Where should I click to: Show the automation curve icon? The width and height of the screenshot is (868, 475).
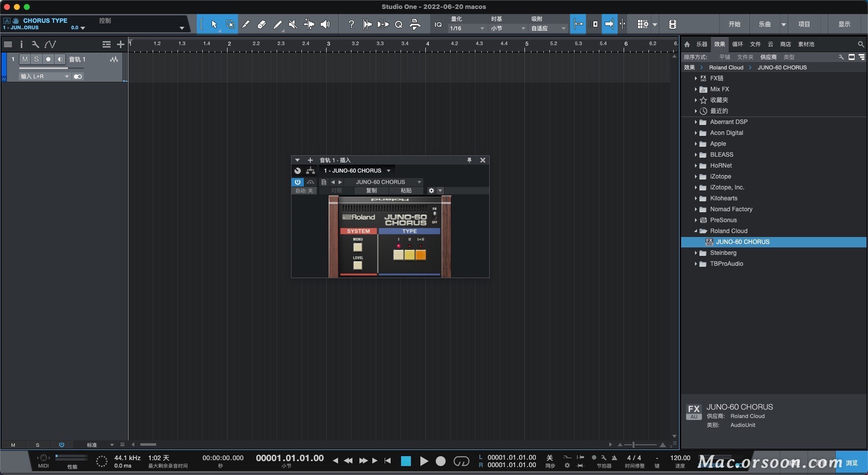pyautogui.click(x=50, y=45)
